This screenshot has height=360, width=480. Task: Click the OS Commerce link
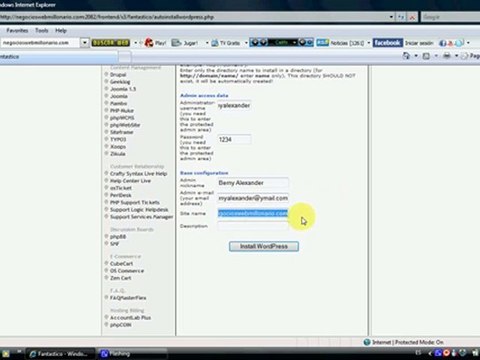click(x=127, y=271)
